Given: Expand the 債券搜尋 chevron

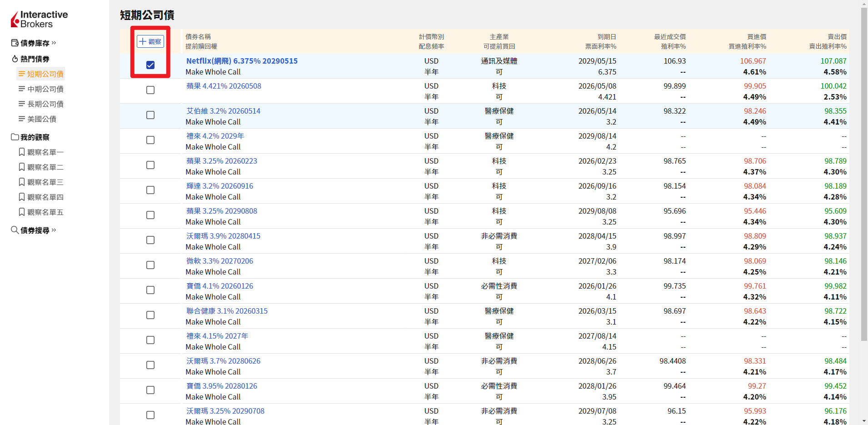Looking at the screenshot, I should tap(54, 230).
